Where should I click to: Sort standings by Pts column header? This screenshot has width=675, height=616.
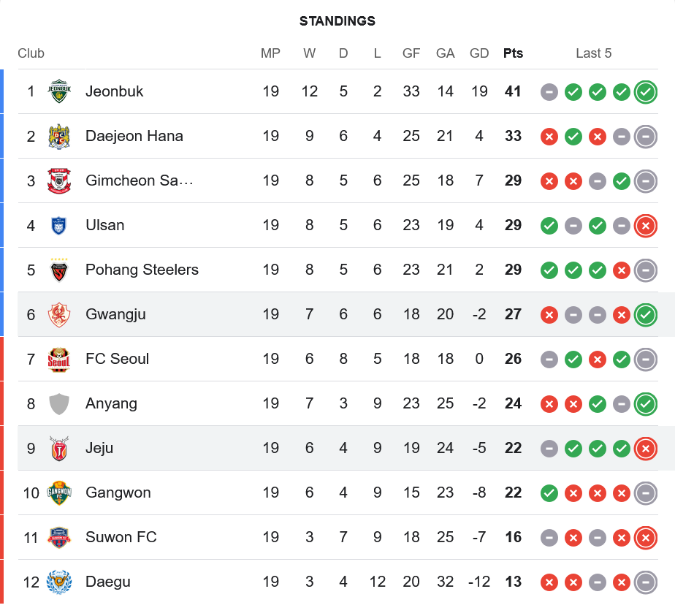point(513,53)
